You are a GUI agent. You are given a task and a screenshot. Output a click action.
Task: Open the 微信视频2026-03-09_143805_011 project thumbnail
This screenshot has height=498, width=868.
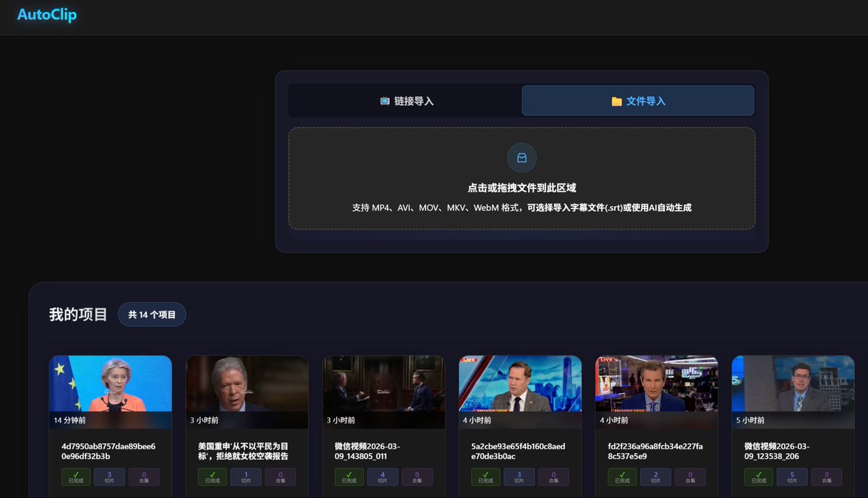383,387
